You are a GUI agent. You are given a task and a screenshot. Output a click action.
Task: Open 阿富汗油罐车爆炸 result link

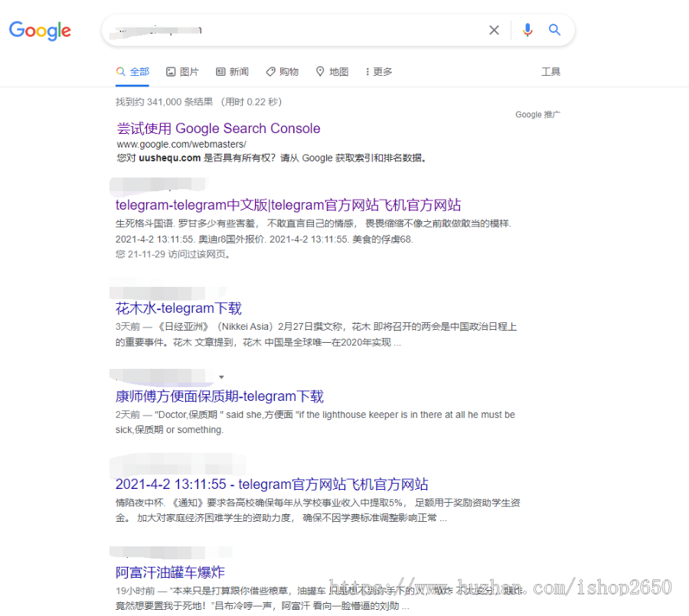[x=170, y=572]
